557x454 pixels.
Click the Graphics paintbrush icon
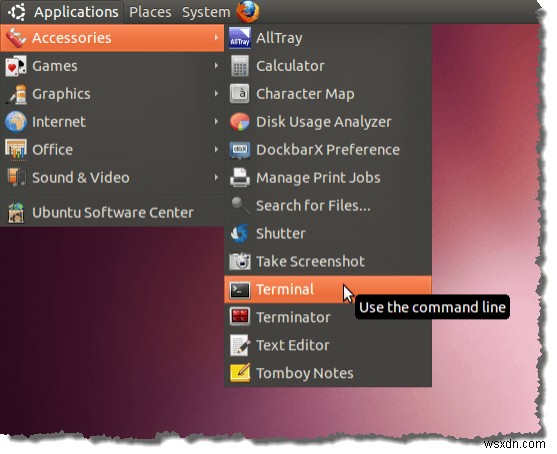point(16,94)
